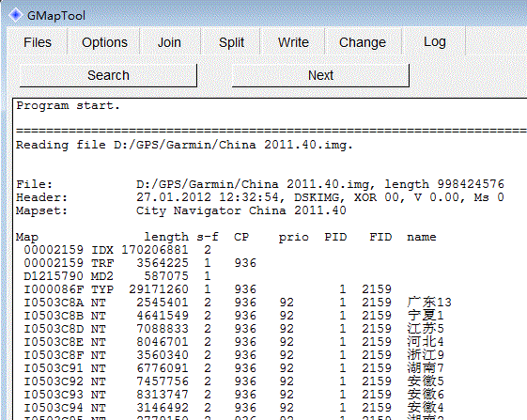Click the GMapTool title bar icon
This screenshot has height=420, width=527.
click(15, 15)
